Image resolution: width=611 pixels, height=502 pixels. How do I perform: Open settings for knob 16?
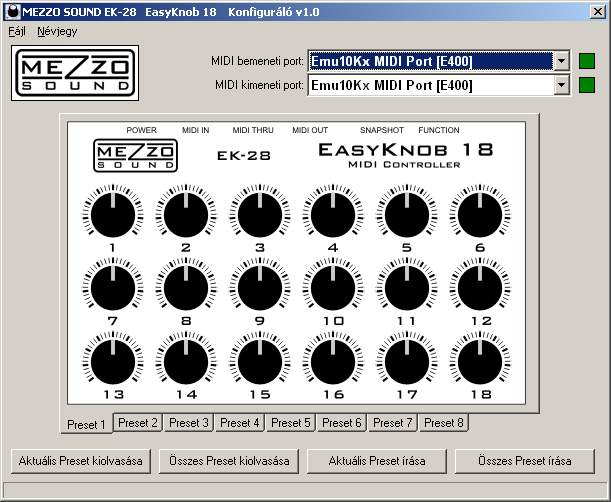pyautogui.click(x=333, y=362)
